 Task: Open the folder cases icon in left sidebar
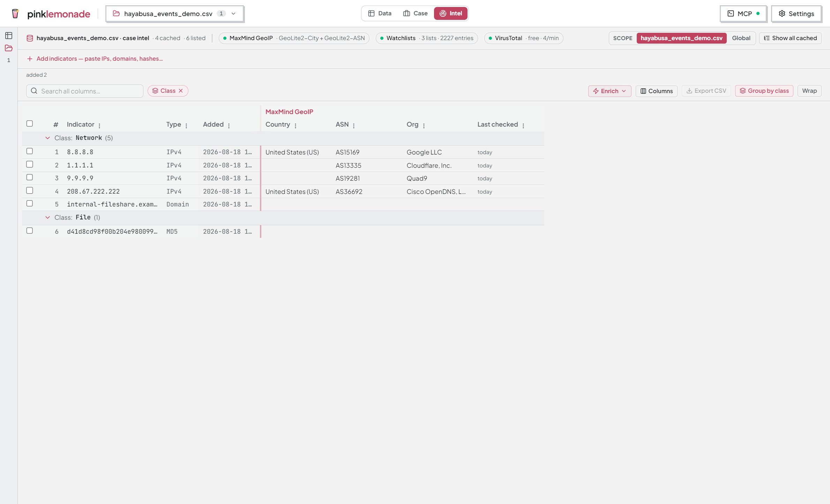click(9, 48)
